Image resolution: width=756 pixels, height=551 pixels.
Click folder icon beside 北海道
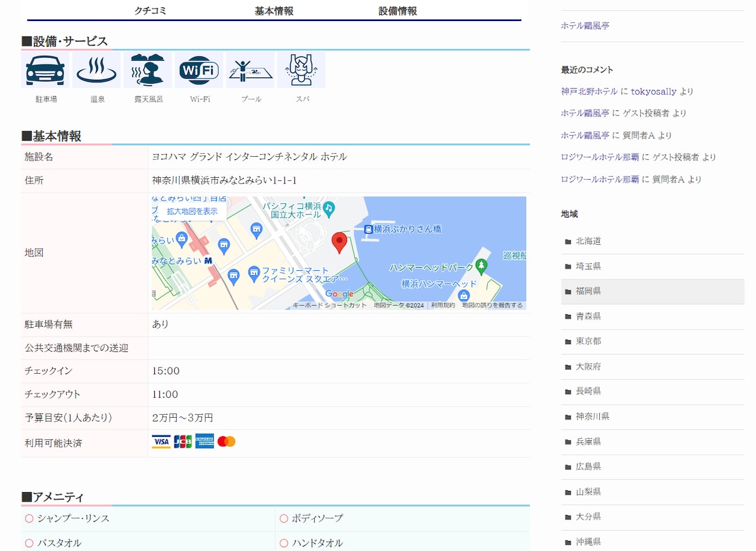click(x=568, y=242)
